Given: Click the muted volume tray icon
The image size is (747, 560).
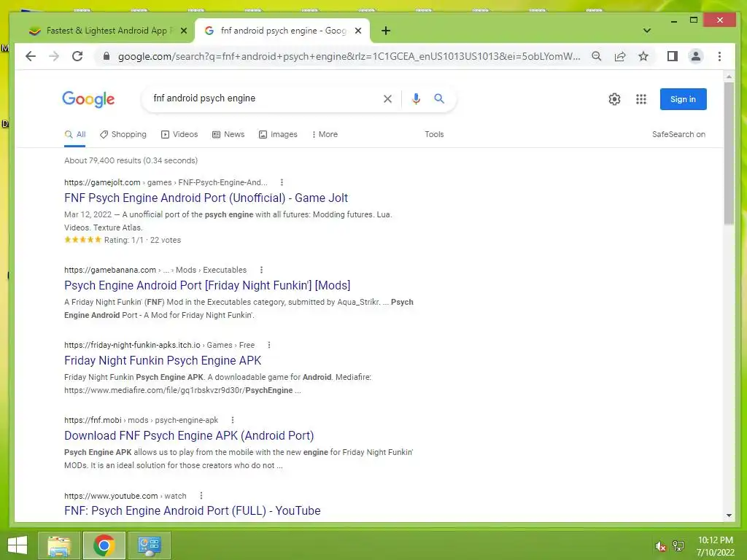Looking at the screenshot, I should click(660, 546).
